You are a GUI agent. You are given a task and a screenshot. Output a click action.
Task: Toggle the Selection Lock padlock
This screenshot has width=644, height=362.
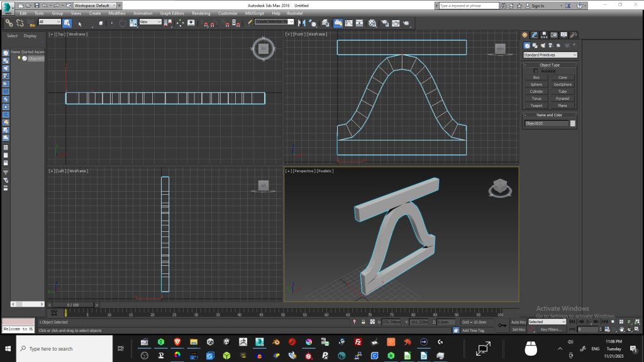coord(363,322)
